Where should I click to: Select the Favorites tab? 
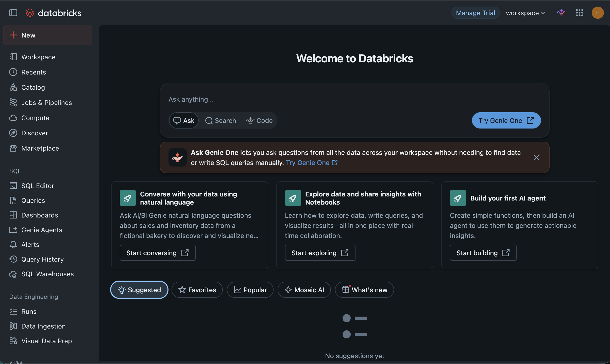point(197,290)
